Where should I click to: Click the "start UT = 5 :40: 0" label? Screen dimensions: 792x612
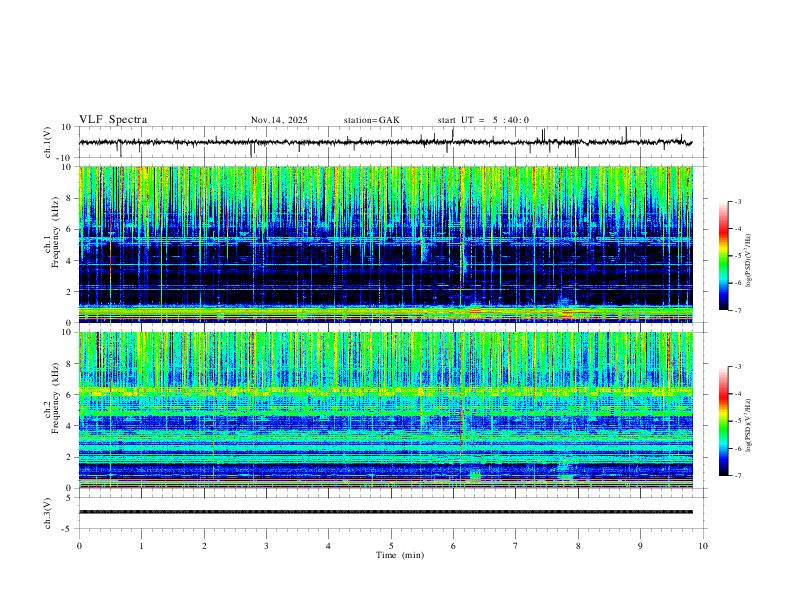pos(483,120)
